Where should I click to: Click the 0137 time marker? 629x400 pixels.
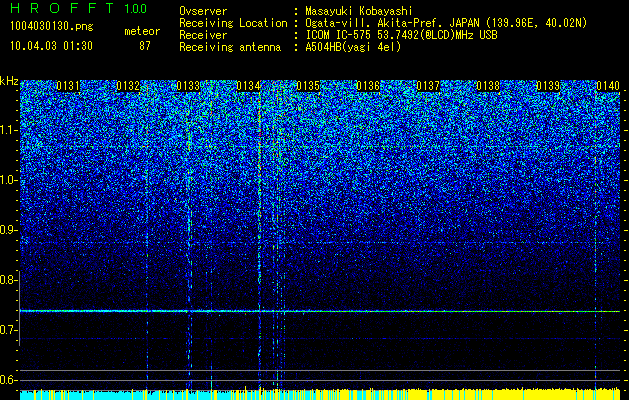pyautogui.click(x=428, y=86)
